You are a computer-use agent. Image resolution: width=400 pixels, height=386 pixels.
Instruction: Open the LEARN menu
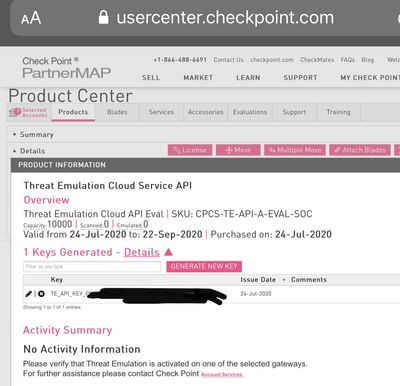pos(248,78)
